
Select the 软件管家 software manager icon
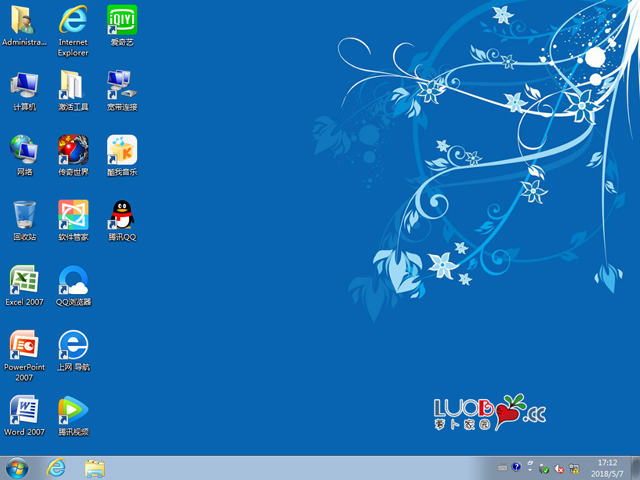[73, 214]
